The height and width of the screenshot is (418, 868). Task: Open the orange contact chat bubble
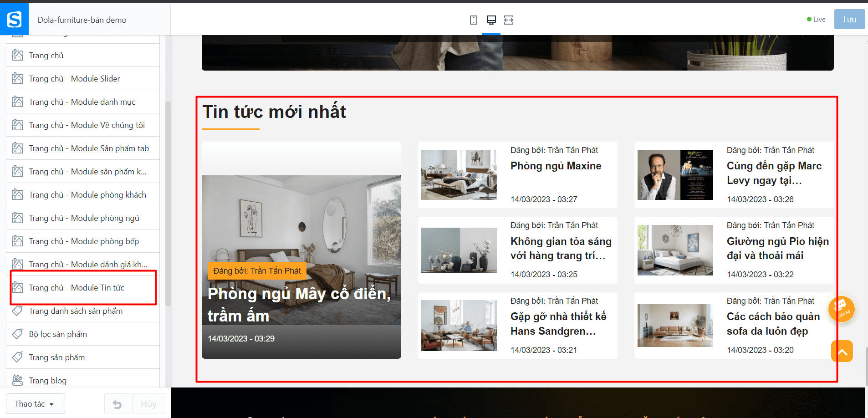(841, 309)
